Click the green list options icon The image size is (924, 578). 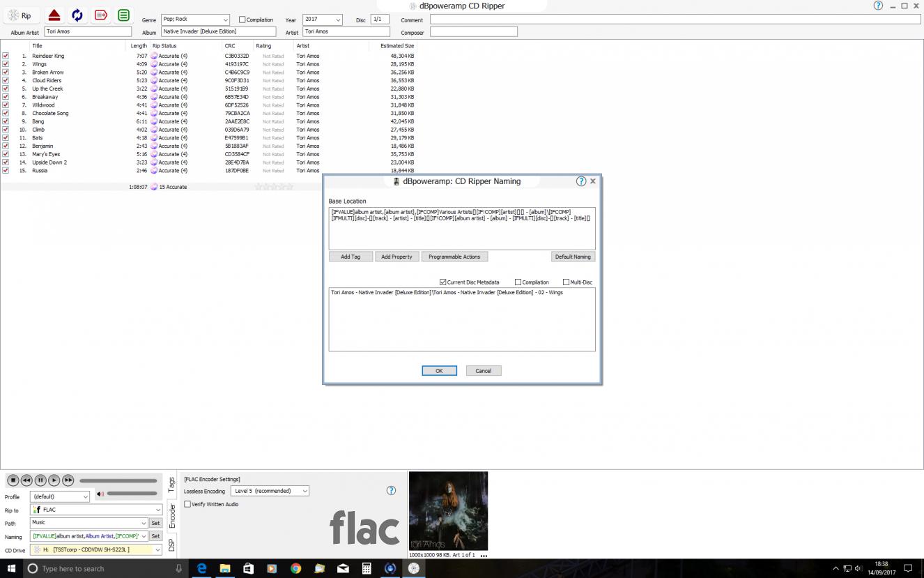(x=123, y=15)
